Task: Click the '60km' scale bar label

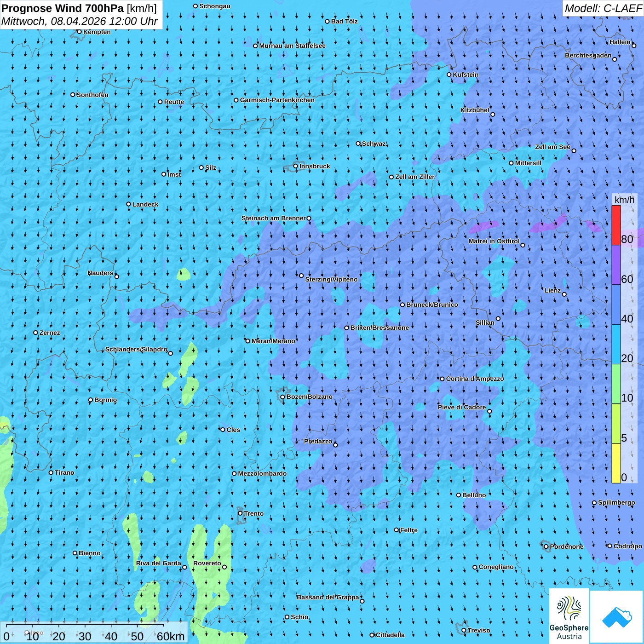Action: coord(171,636)
